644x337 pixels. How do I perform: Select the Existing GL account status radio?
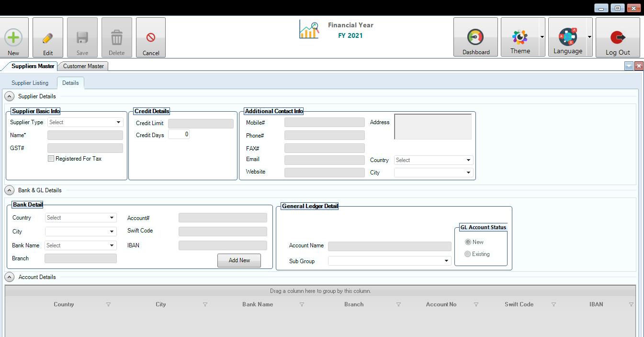468,254
